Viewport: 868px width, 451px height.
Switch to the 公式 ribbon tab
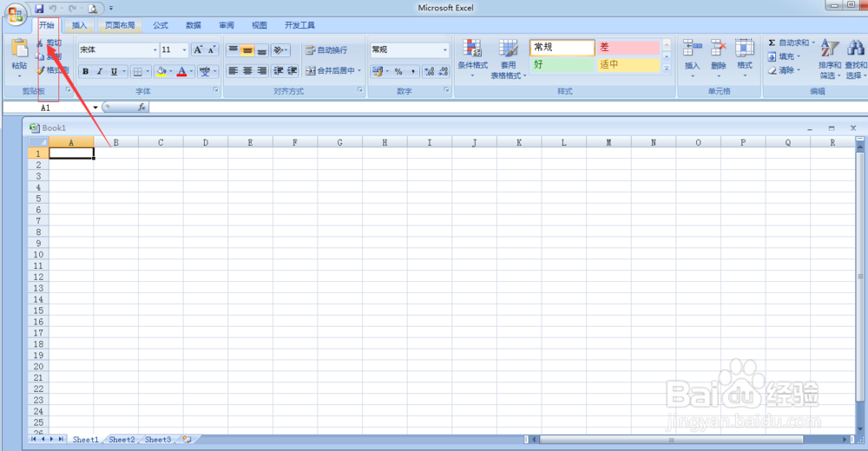tap(161, 25)
